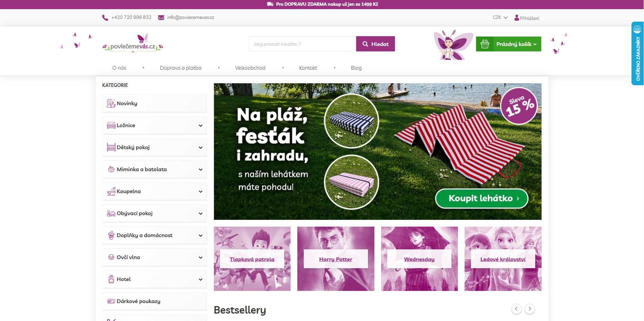Click the Hotel luggage icon
644x321 pixels.
[111, 279]
